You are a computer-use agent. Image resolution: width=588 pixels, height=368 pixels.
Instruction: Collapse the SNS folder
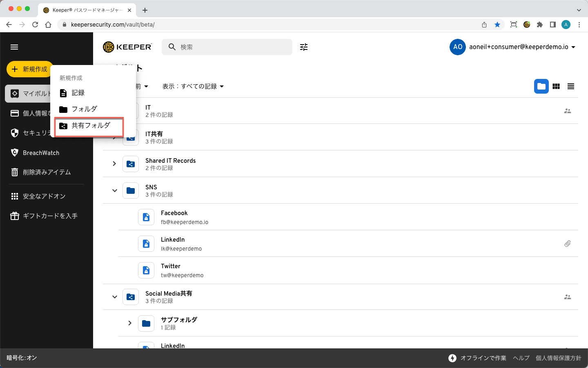point(114,191)
